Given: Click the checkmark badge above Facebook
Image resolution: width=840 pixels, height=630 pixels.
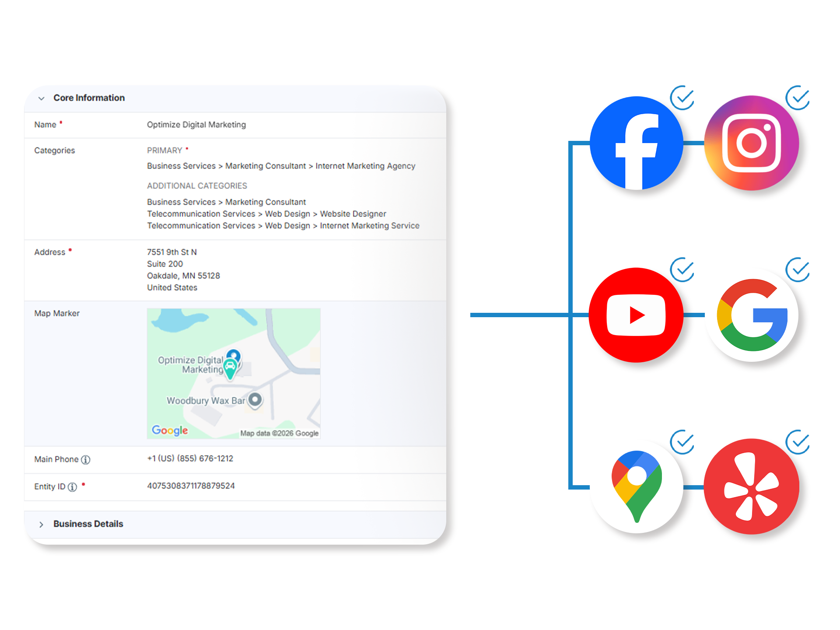Looking at the screenshot, I should (682, 98).
